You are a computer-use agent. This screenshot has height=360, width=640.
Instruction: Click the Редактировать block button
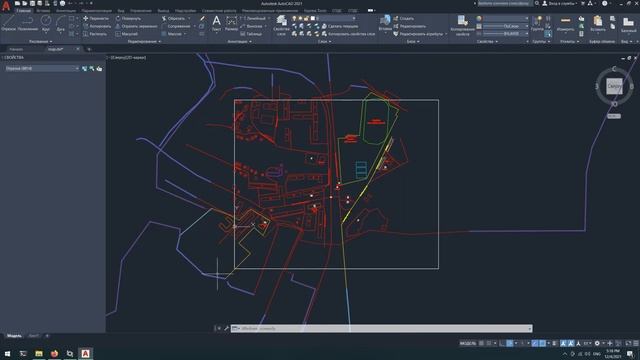coord(409,26)
